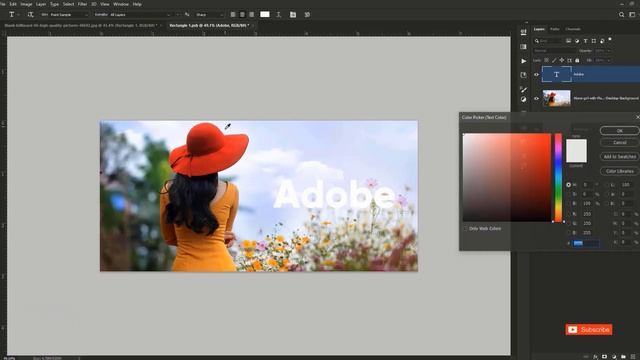
Task: Click the 3D text icon in options bar
Action: (x=307, y=15)
